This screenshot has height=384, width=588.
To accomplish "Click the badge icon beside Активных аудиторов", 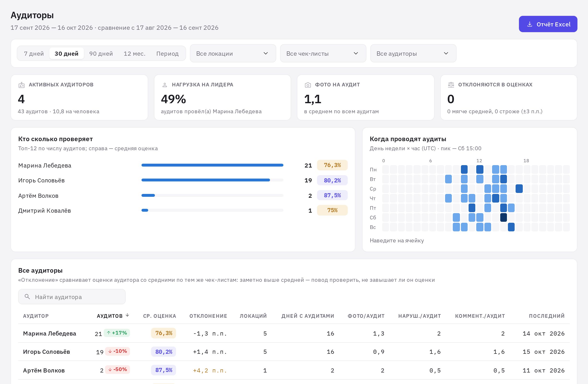I will [22, 85].
